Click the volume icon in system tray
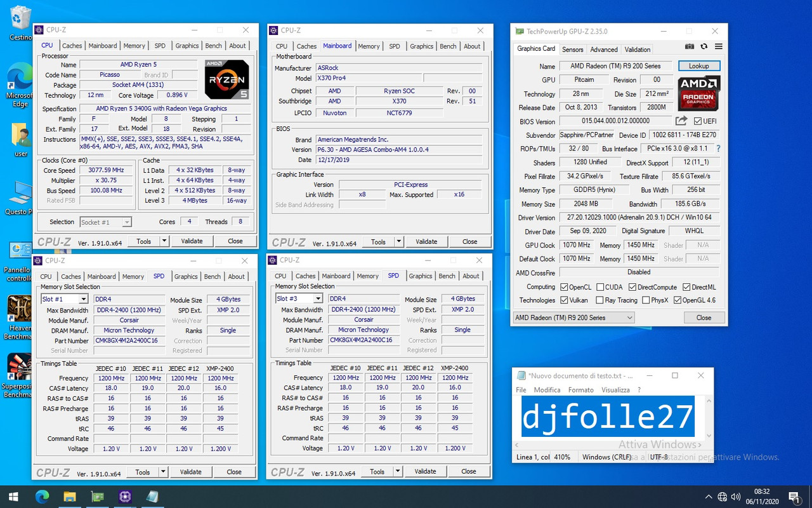The image size is (812, 508). [x=737, y=497]
